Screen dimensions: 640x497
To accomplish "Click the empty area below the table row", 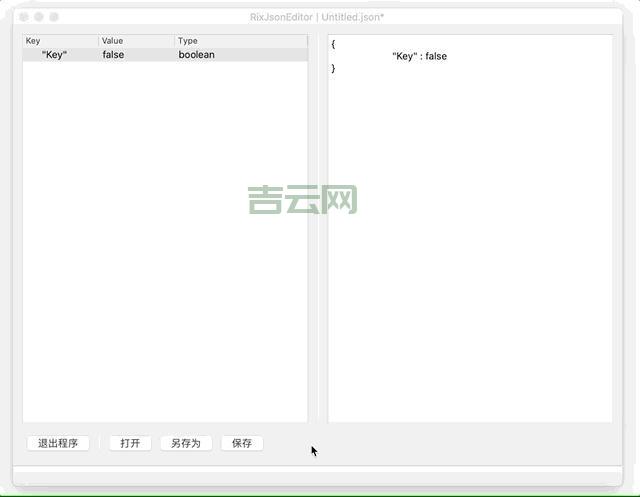I will tap(165, 250).
